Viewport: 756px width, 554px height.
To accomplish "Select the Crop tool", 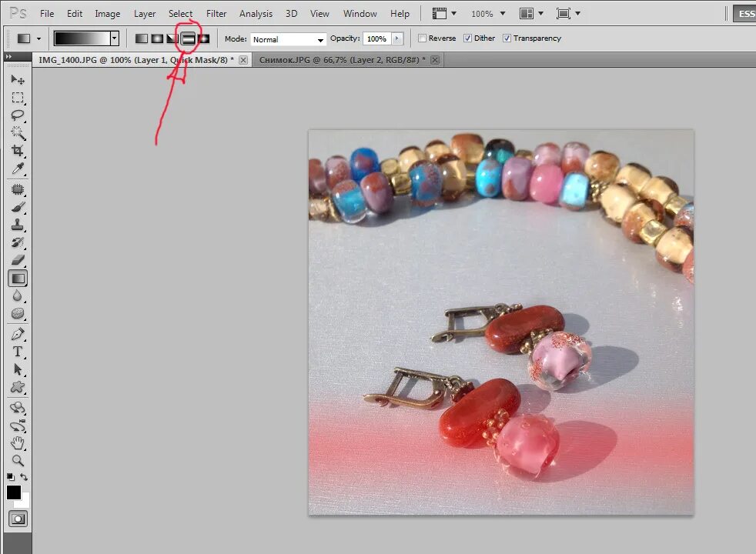I will point(18,150).
